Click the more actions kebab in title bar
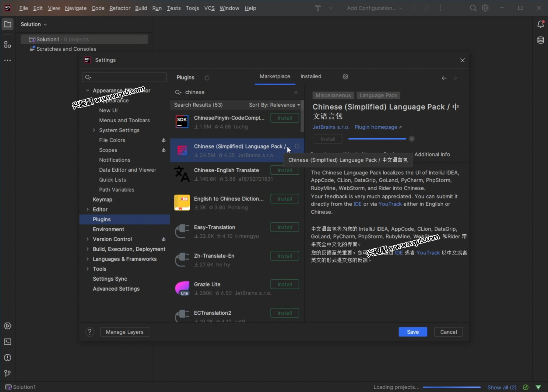 [441, 8]
